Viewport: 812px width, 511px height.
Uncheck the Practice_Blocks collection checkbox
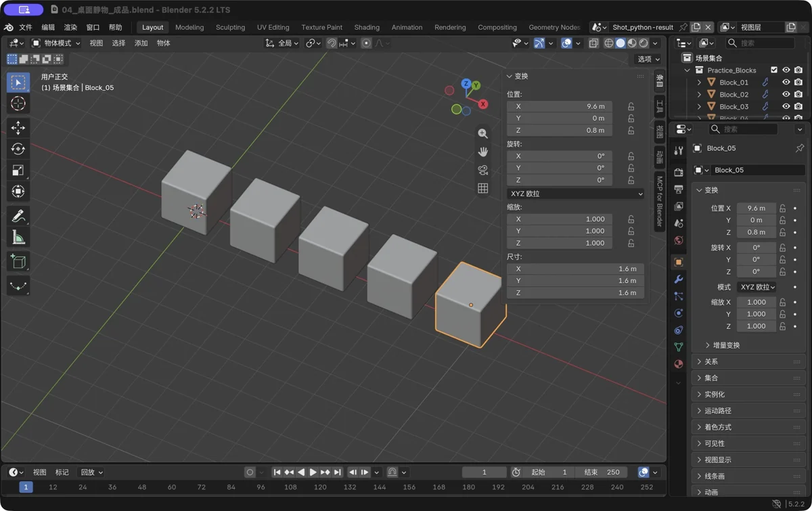tap(774, 70)
